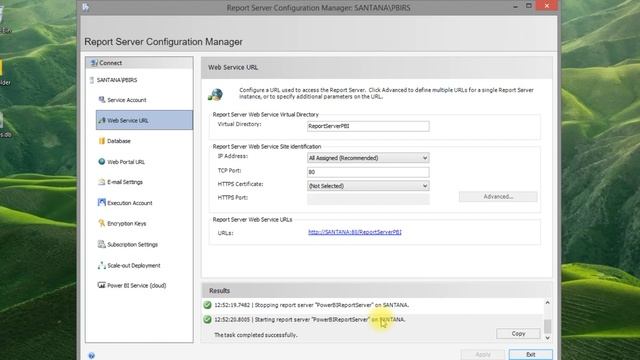Image resolution: width=640 pixels, height=360 pixels.
Task: Click the Results scrollbar down arrow
Action: tap(547, 338)
